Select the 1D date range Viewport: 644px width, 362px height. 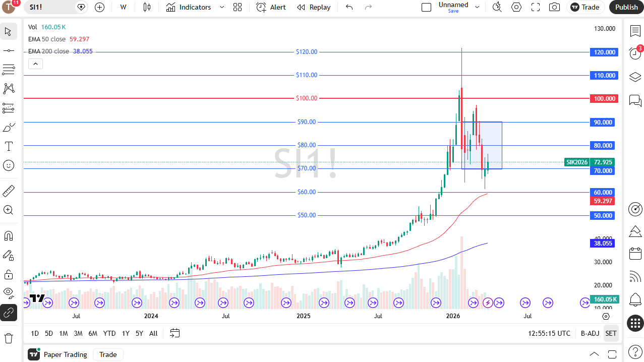tap(35, 333)
